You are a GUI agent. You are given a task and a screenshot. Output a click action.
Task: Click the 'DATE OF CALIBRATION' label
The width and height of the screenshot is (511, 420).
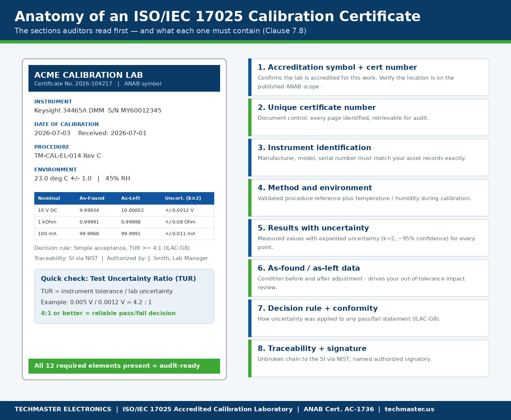[x=66, y=124]
